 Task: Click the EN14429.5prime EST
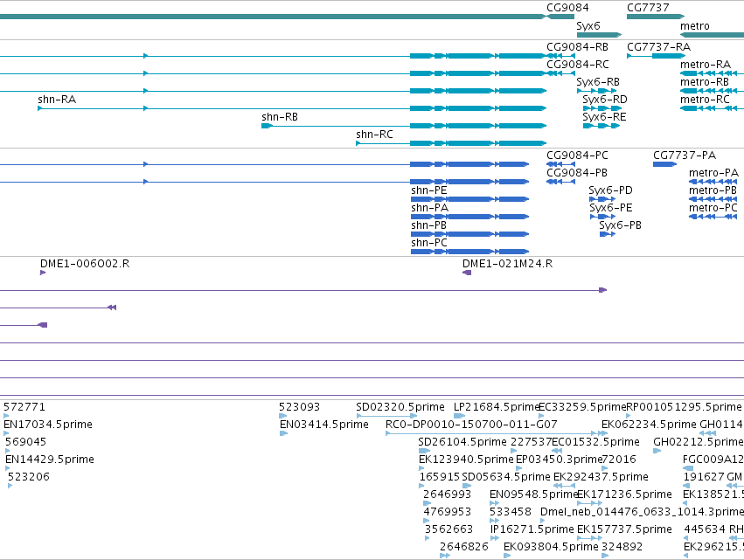tap(8, 468)
